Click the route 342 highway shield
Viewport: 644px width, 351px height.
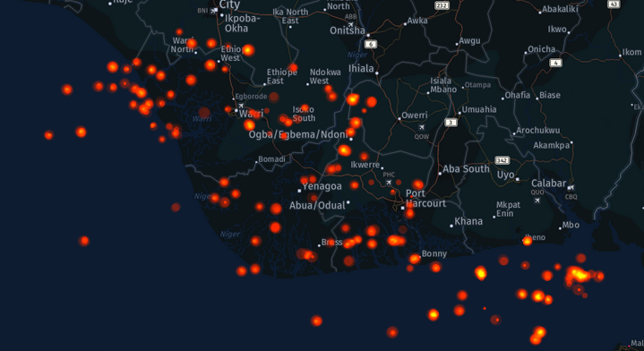(x=502, y=160)
